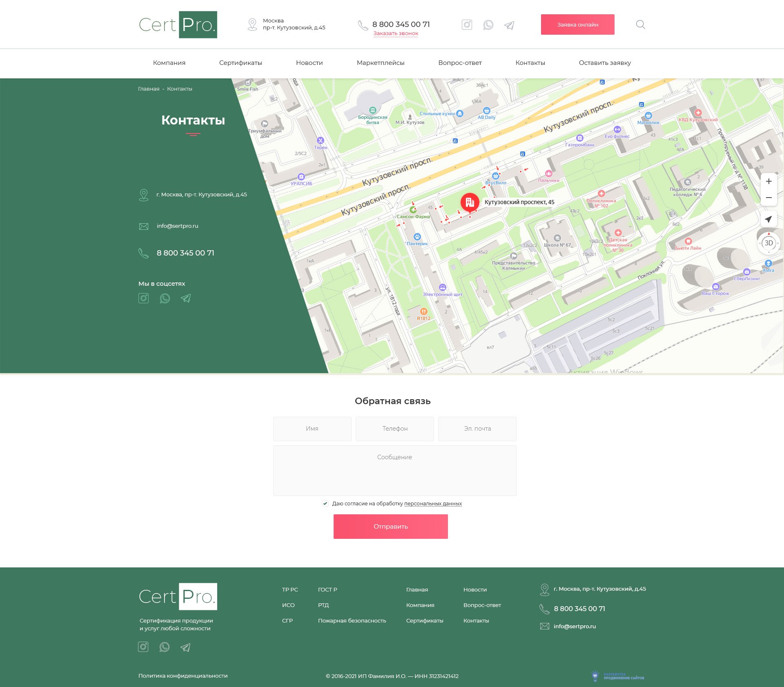784x687 pixels.
Task: Open the Сертификаты menu item
Action: pos(241,63)
